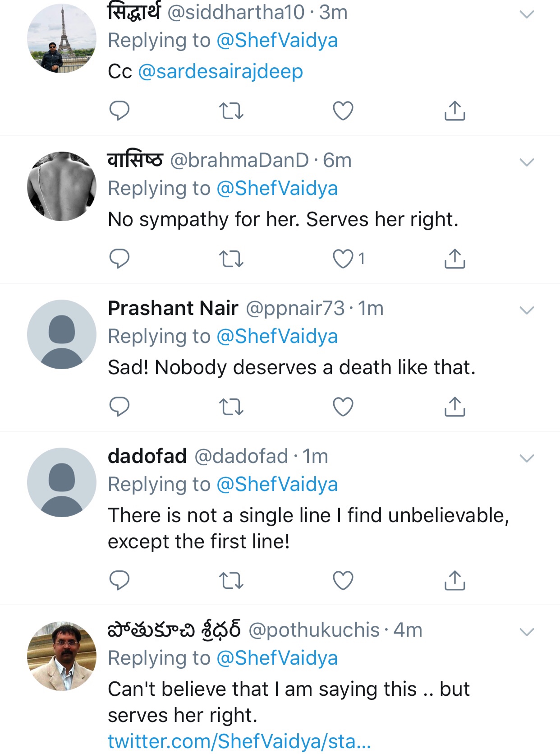Open dropdown chevron on pothukuchis' tweet
The width and height of the screenshot is (560, 754).
tap(527, 632)
